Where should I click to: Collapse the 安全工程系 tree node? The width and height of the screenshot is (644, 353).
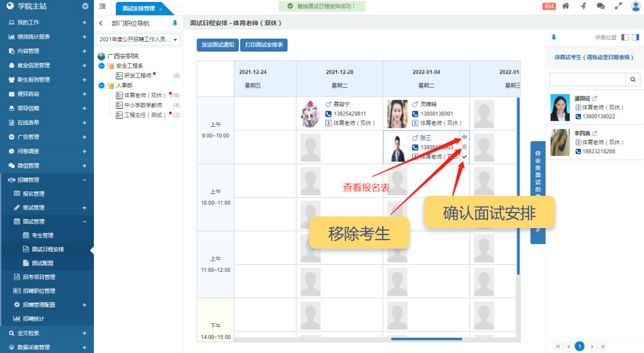102,66
